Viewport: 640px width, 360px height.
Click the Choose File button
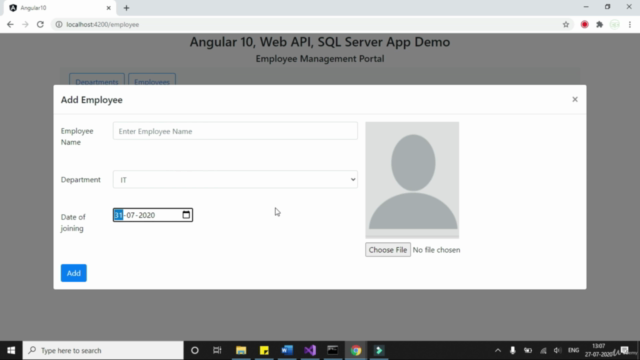(x=388, y=250)
